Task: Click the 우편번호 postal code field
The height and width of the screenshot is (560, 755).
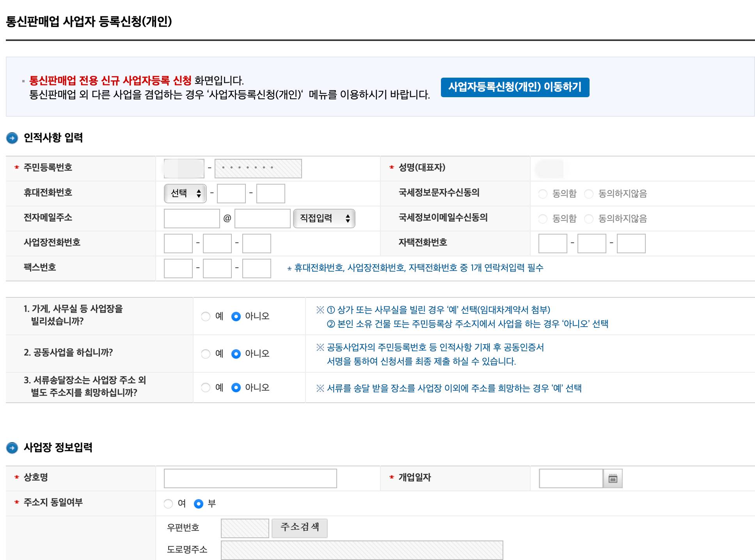Action: pos(245,527)
